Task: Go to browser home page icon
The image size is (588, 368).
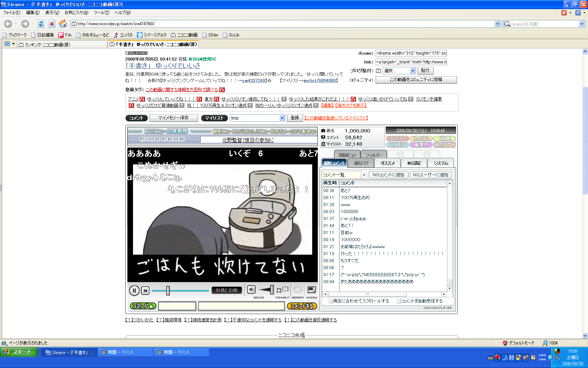Action: click(63, 24)
